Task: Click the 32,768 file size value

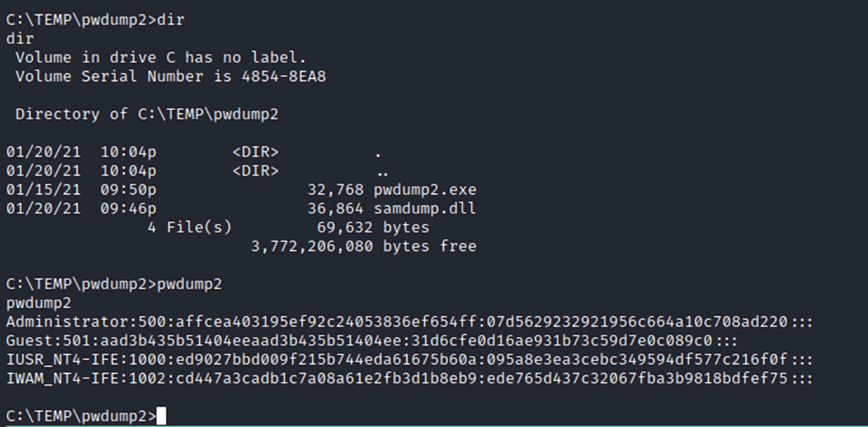Action: pos(335,190)
